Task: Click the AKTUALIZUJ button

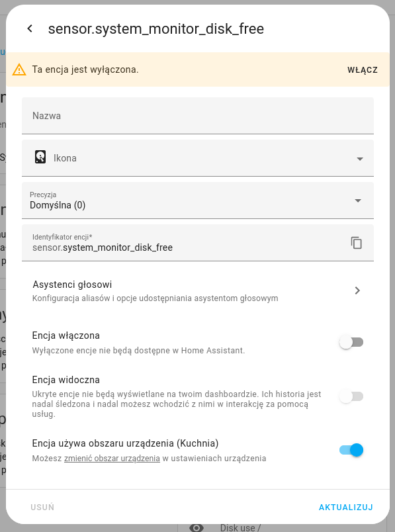Action: pyautogui.click(x=346, y=508)
